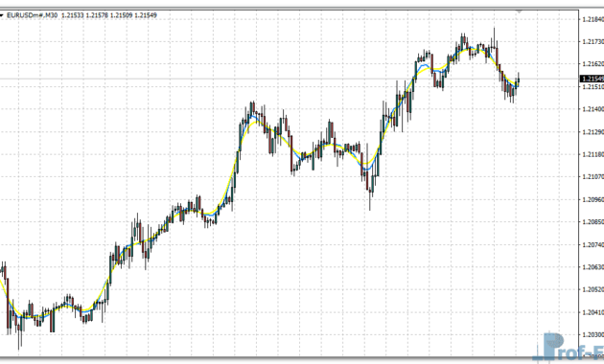Click the 1.2184 price scale label
Image resolution: width=604 pixels, height=364 pixels.
pyautogui.click(x=593, y=19)
